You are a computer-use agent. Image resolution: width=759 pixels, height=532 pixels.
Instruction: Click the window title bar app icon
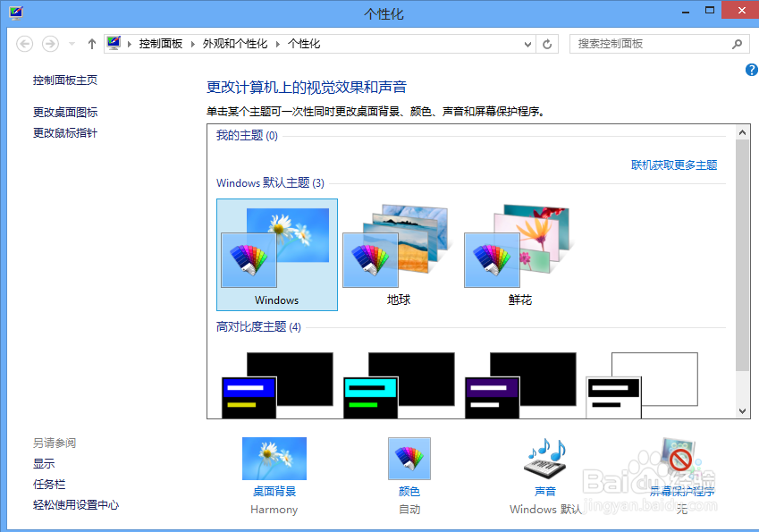pos(16,13)
